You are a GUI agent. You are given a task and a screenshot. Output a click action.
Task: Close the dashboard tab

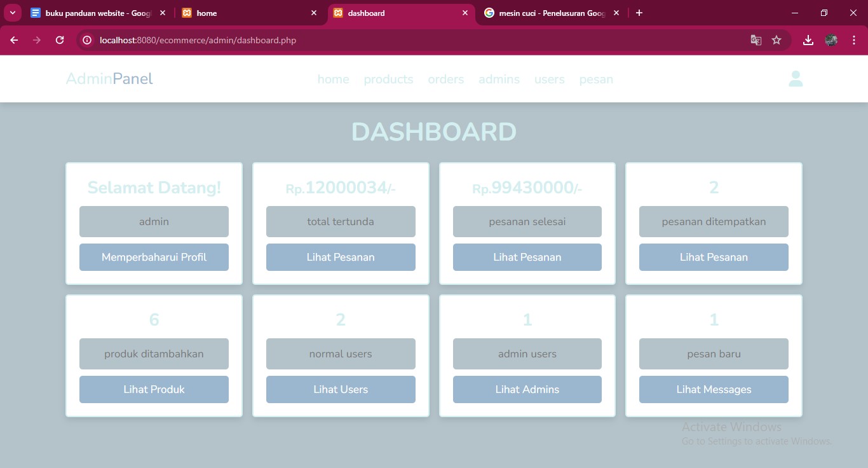(465, 13)
